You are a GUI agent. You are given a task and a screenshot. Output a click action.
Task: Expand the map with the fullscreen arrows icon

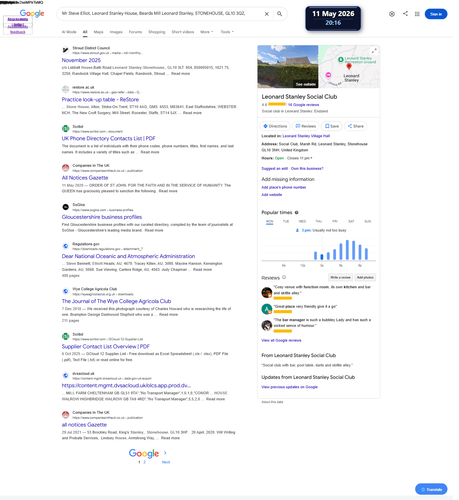[x=374, y=51]
